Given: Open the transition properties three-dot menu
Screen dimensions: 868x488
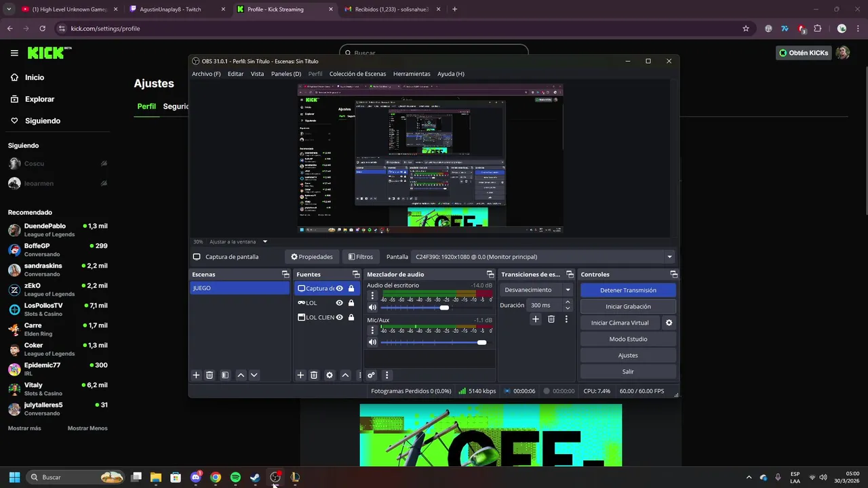Looking at the screenshot, I should coord(566,319).
